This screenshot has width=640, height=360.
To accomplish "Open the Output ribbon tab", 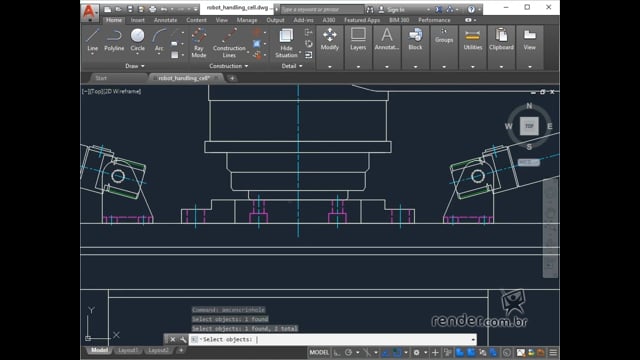I will tap(275, 20).
